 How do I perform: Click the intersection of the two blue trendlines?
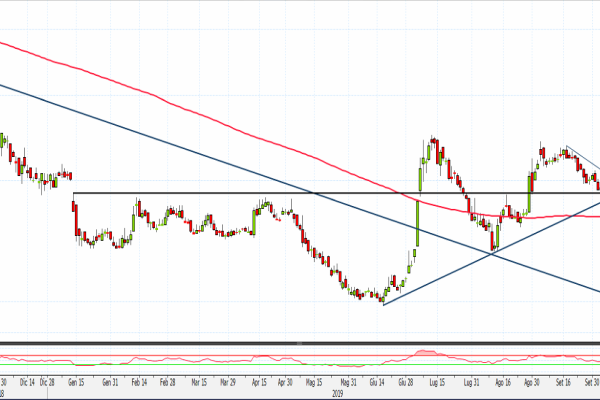(494, 253)
